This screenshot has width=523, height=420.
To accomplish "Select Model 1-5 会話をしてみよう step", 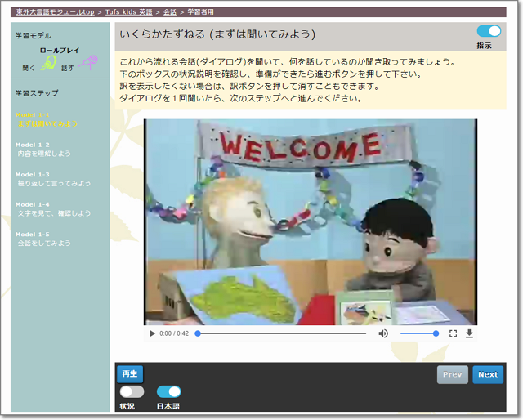I will pyautogui.click(x=44, y=239).
